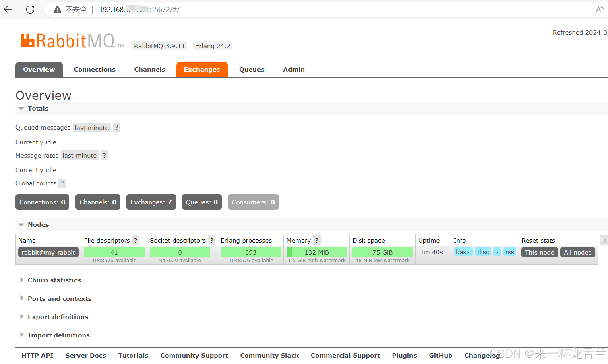Click the browser address bar URL
The height and width of the screenshot is (364, 608).
[139, 10]
